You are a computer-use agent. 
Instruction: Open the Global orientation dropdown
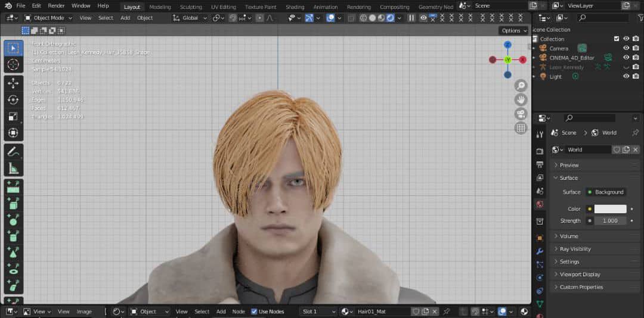tap(190, 18)
